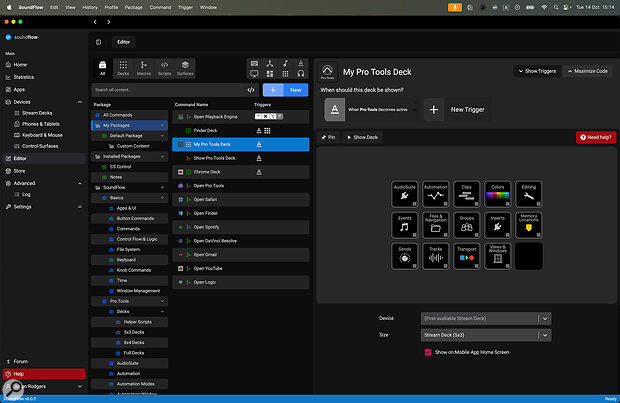620x403 pixels.
Task: Open the Groups deck button
Action: pyautogui.click(x=467, y=225)
